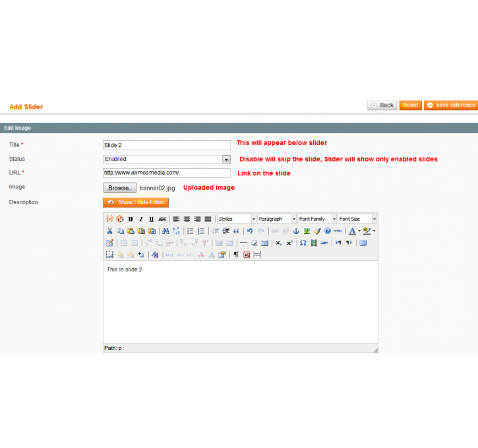Open the text color picker

click(x=352, y=231)
